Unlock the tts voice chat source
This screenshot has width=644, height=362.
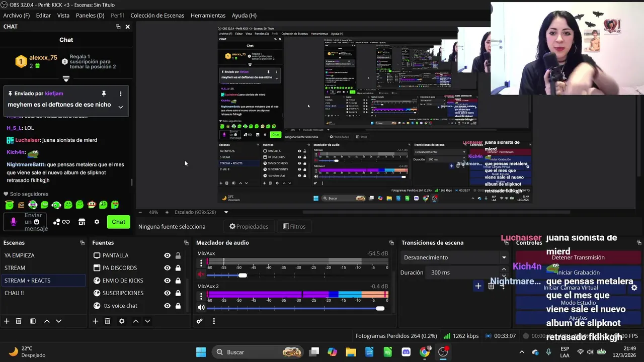(178, 306)
